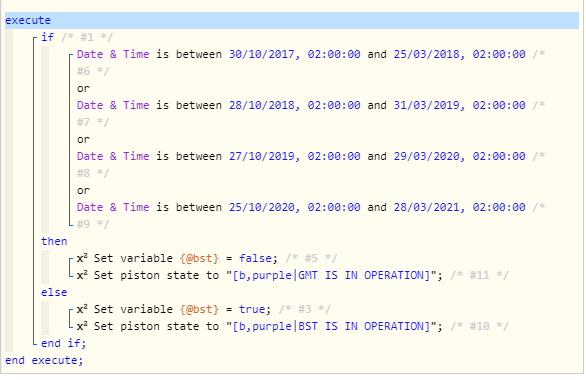Image resolution: width=586 pixels, height=380 pixels.
Task: Click the first 'or' operator
Action: (83, 89)
